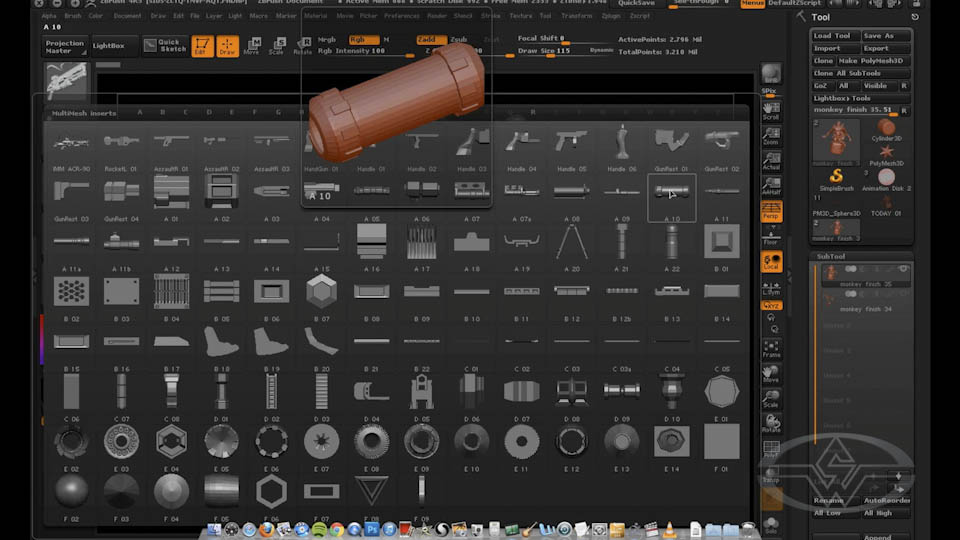Select the A 20 bipod mesh
Screen dimensions: 960x540
click(572, 247)
